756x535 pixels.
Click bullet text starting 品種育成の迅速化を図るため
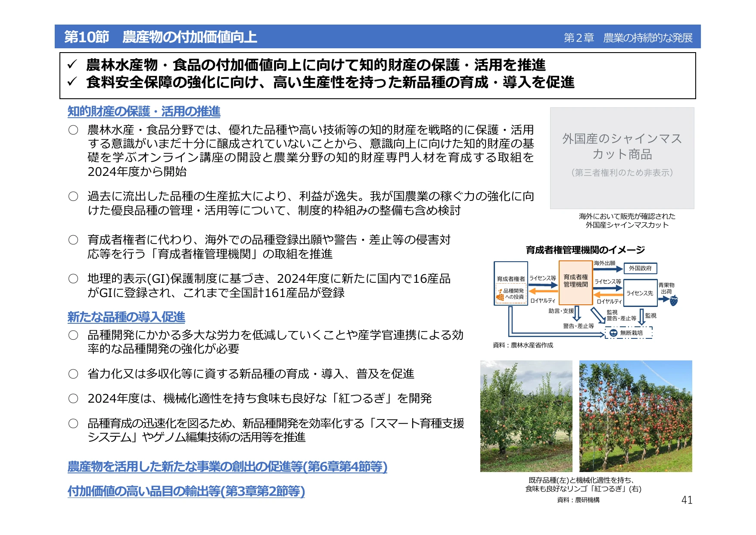click(276, 430)
